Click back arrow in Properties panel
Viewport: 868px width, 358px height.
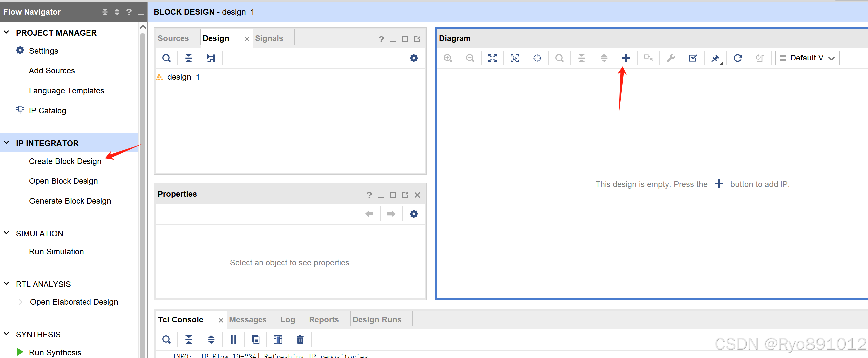[x=369, y=214]
